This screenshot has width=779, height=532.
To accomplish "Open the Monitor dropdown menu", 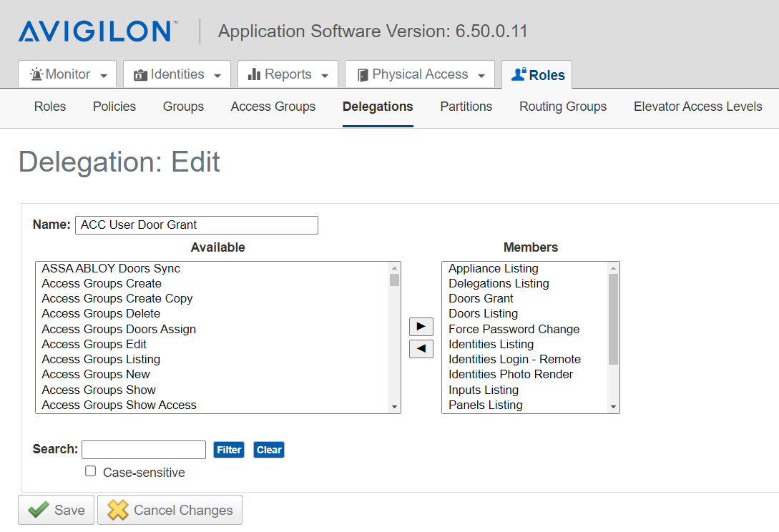I will click(x=103, y=74).
